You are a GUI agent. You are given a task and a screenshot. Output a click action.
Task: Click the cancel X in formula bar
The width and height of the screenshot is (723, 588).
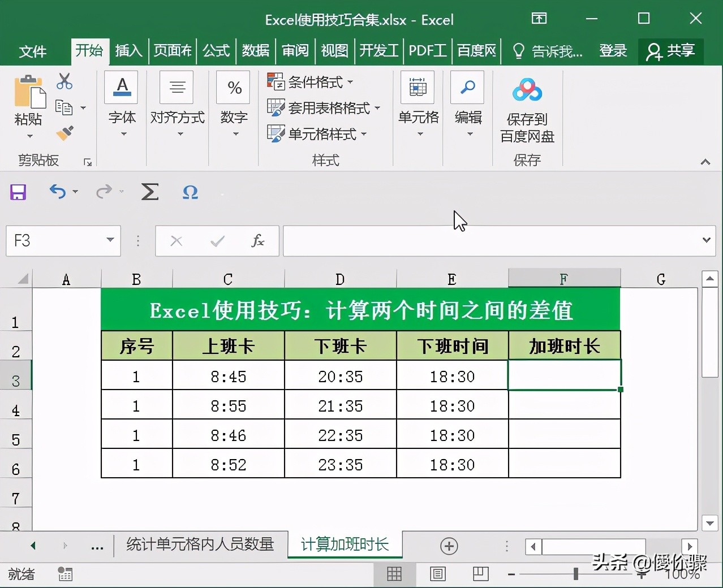tap(177, 241)
